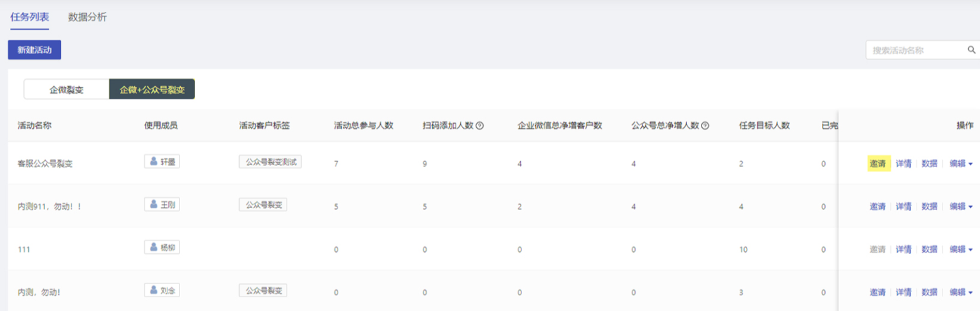The width and height of the screenshot is (980, 311).
Task: View 详情 in 内测，勿动！ row
Action: (x=903, y=292)
